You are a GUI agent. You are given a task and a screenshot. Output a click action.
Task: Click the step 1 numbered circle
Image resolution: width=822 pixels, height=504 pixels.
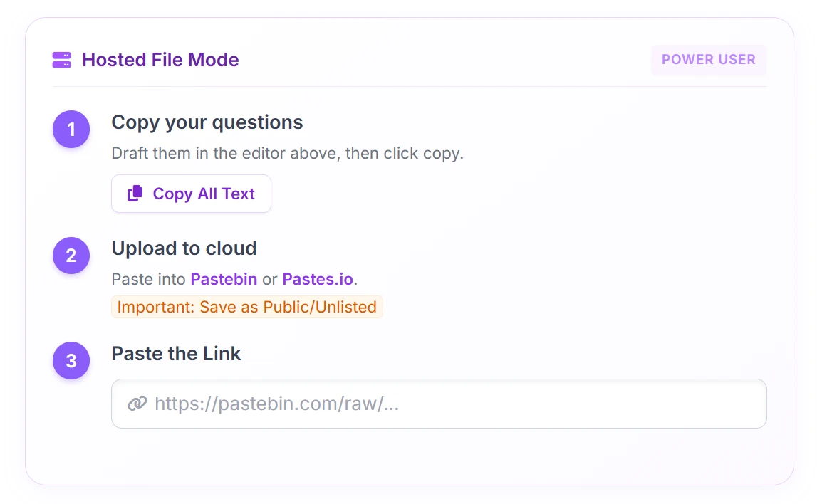pyautogui.click(x=71, y=130)
